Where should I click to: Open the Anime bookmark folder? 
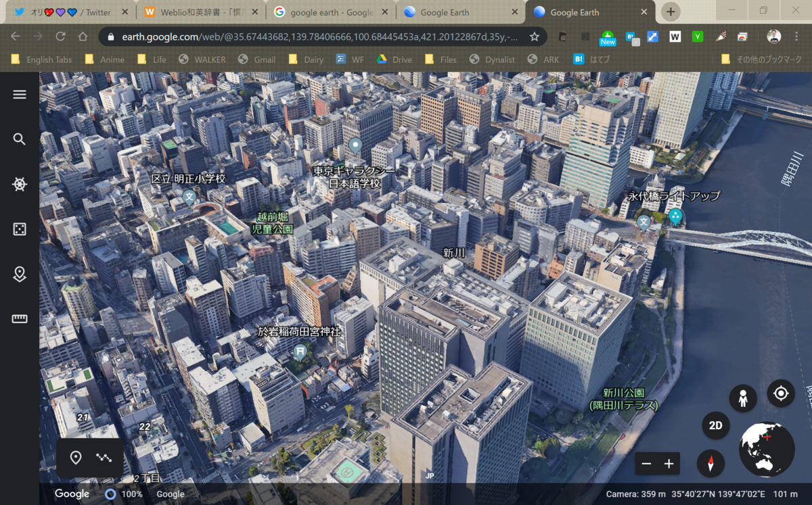[104, 59]
